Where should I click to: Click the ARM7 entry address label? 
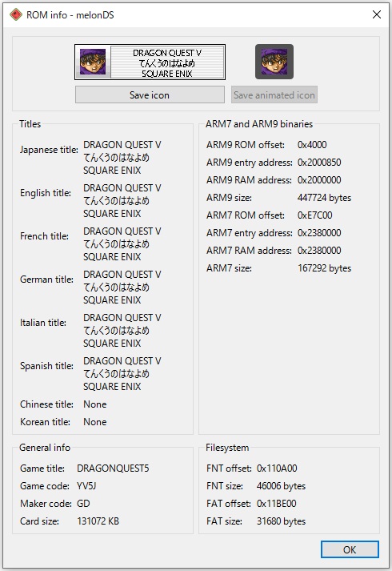pos(250,233)
